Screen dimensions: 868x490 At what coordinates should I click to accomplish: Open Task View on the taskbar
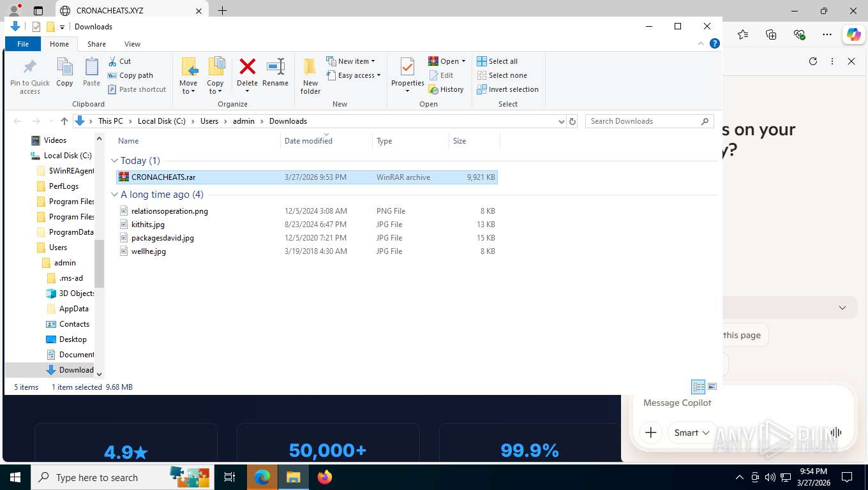[x=230, y=477]
